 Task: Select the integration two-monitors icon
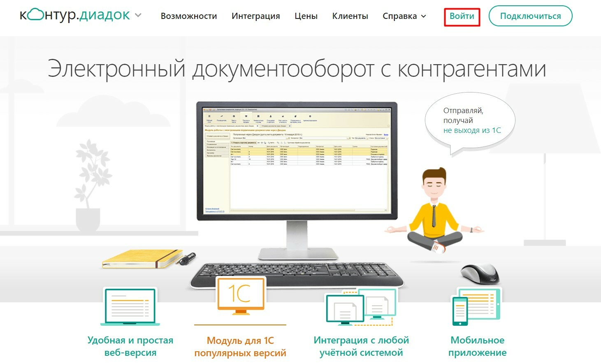click(x=361, y=307)
